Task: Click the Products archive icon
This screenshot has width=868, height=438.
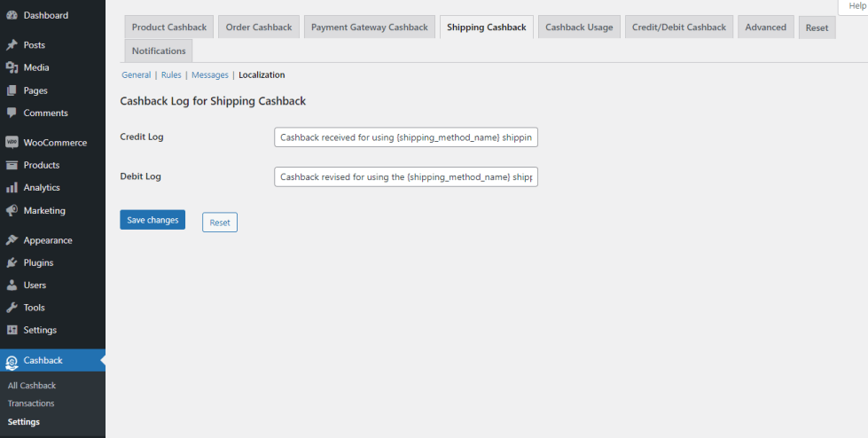Action: click(12, 165)
